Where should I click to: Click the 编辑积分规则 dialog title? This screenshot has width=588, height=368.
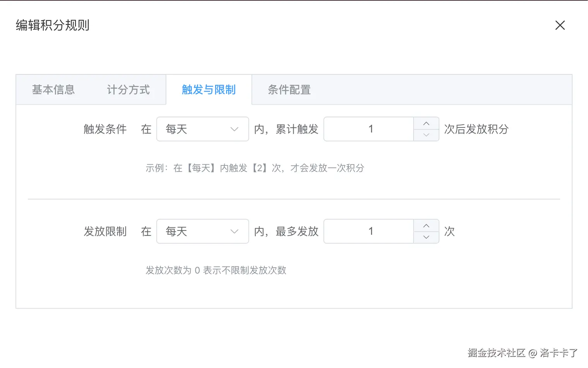coord(53,25)
